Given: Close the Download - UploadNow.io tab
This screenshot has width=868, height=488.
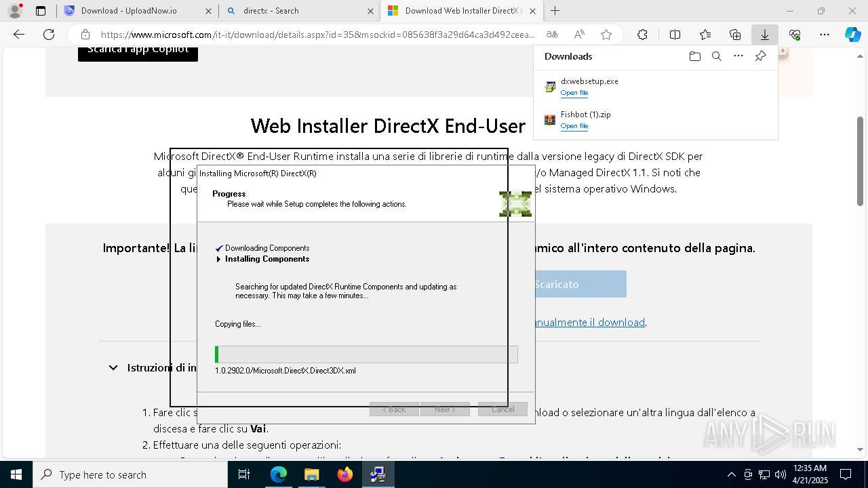Looking at the screenshot, I should click(208, 11).
